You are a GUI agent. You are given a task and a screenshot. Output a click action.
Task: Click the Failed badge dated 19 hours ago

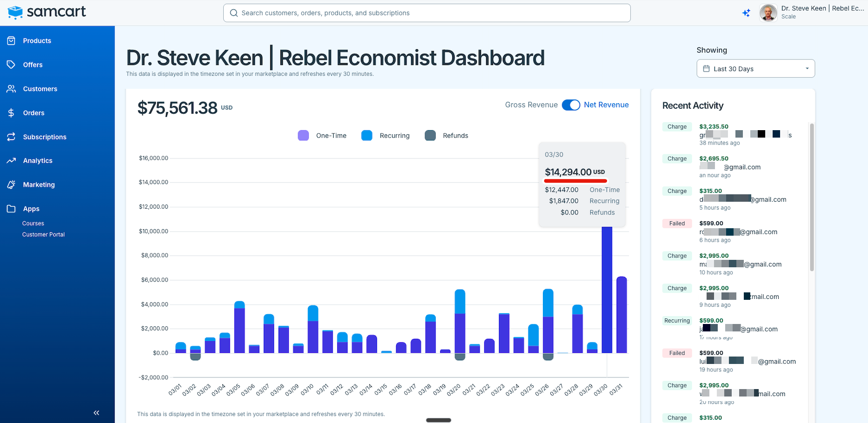point(677,353)
